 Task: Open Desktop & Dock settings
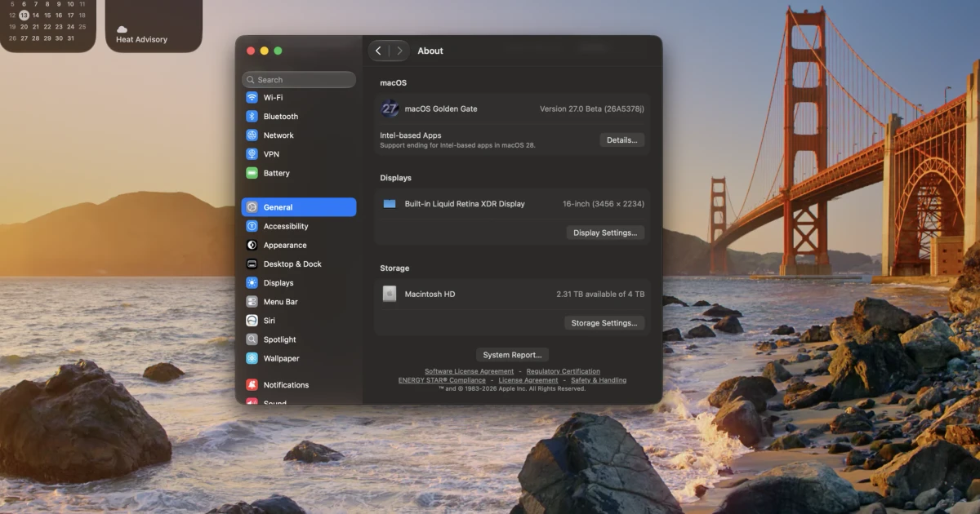[299, 264]
